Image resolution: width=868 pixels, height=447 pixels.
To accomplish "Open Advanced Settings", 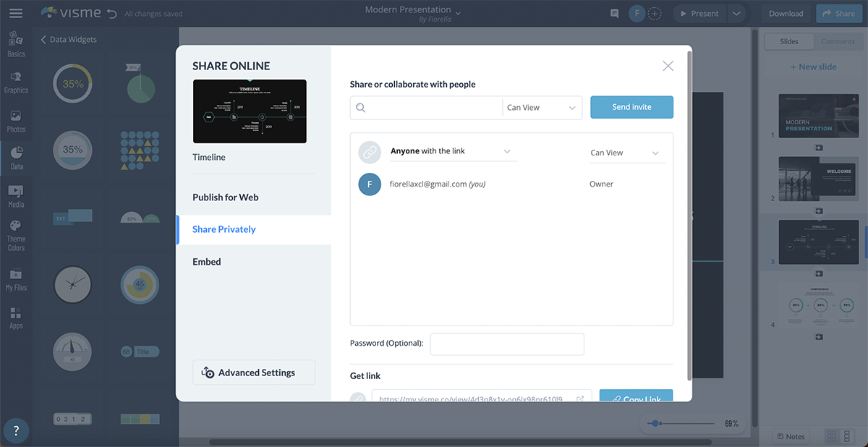I will point(253,372).
